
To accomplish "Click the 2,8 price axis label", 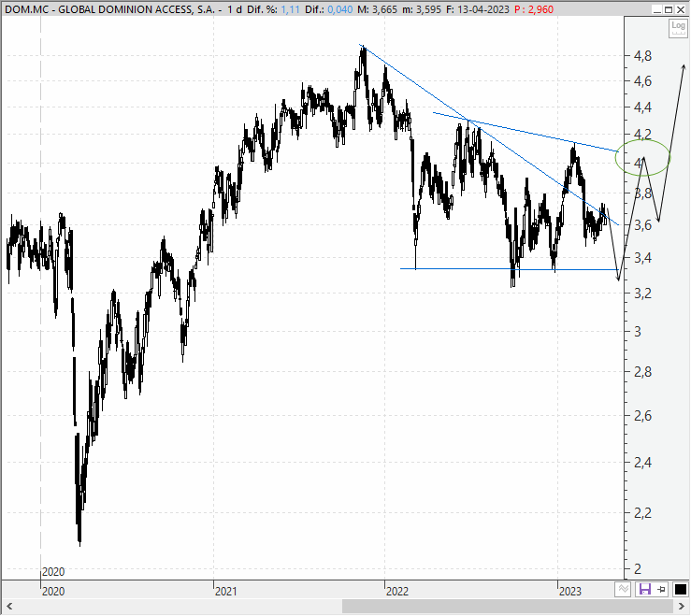I will (642, 372).
